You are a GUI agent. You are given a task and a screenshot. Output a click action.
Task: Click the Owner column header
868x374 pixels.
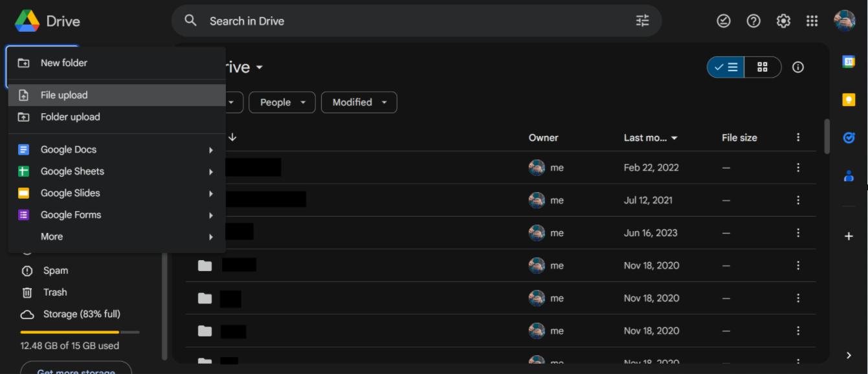coord(543,137)
